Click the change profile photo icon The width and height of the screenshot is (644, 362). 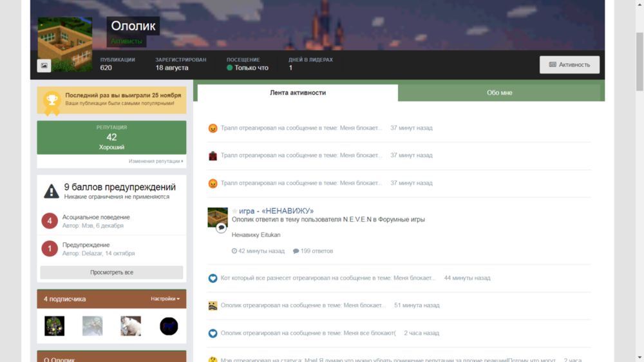point(44,65)
